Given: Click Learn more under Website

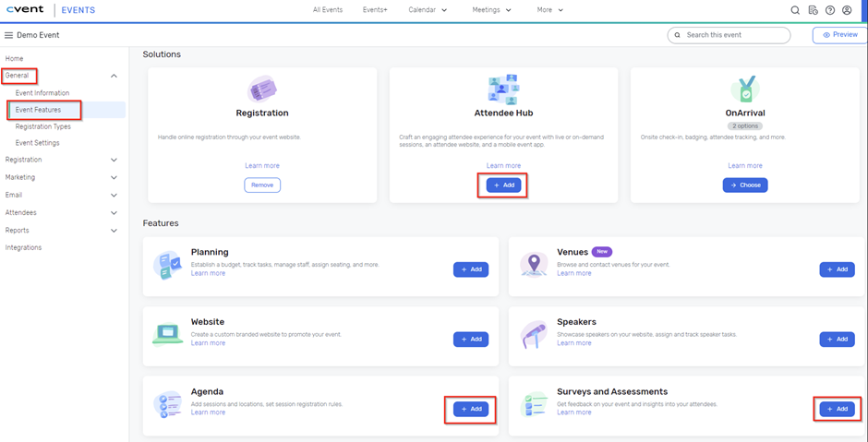Looking at the screenshot, I should point(208,342).
